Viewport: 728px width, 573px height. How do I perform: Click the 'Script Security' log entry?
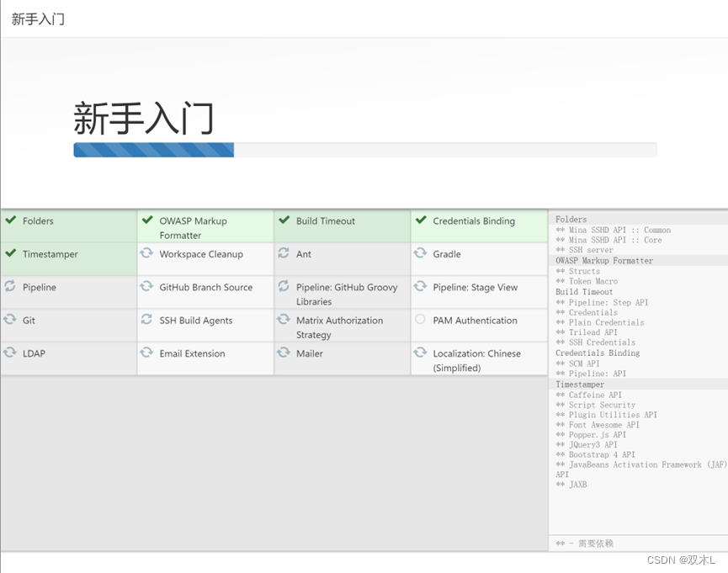click(596, 405)
